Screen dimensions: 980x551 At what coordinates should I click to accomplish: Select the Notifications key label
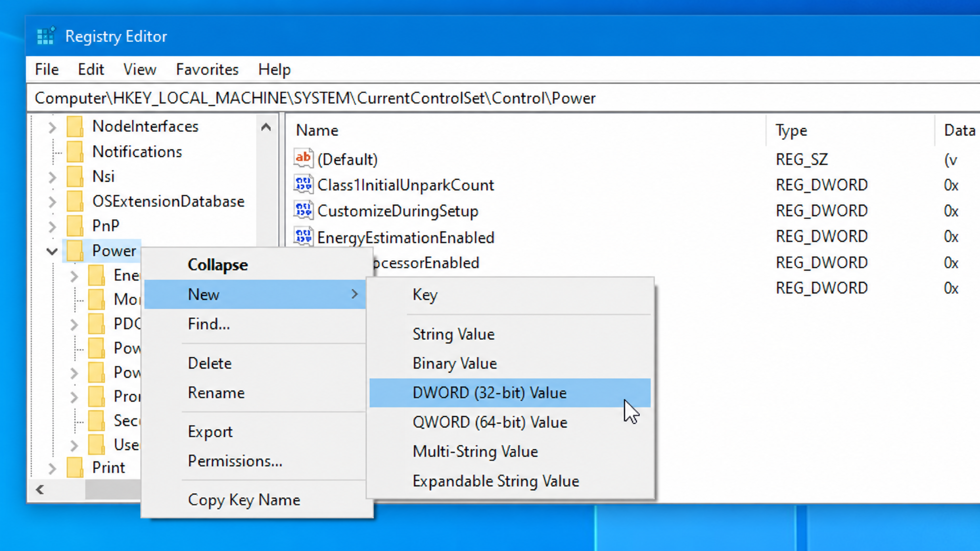pyautogui.click(x=137, y=152)
